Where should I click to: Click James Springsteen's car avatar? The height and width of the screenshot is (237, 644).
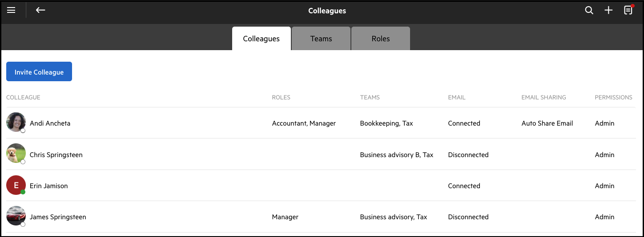pyautogui.click(x=16, y=216)
